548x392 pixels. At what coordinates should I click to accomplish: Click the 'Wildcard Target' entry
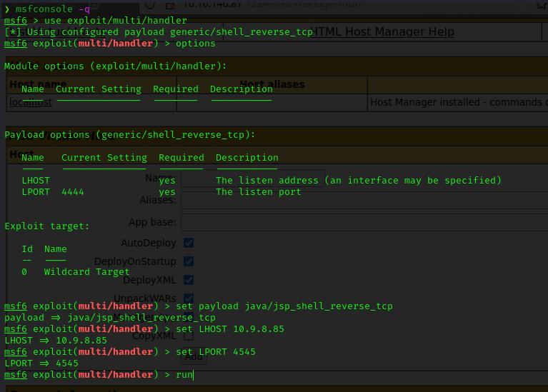[x=86, y=272]
